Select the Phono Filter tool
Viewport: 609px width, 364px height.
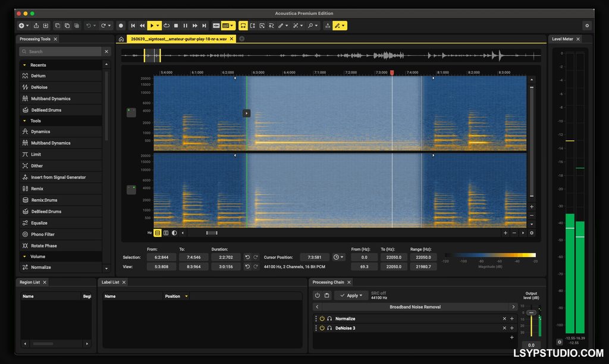coord(61,234)
